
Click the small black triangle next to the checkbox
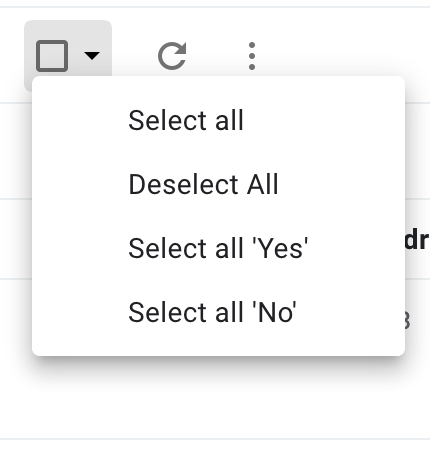(92, 56)
